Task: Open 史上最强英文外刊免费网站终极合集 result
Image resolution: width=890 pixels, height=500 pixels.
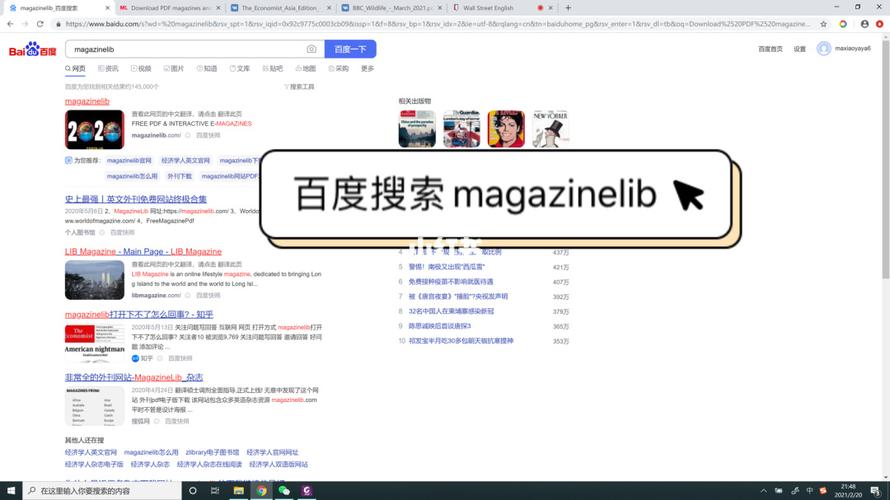Action: click(136, 199)
